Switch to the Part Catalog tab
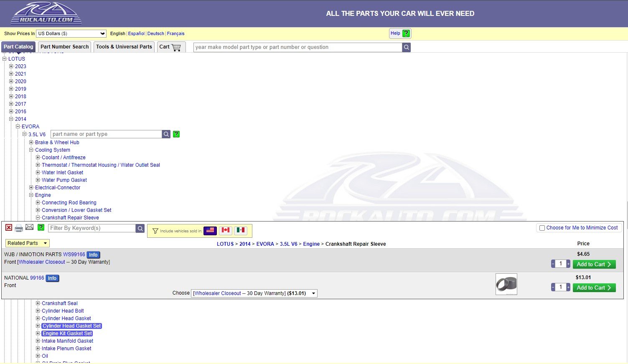Screen dimensions: 628x364 (x=18, y=47)
